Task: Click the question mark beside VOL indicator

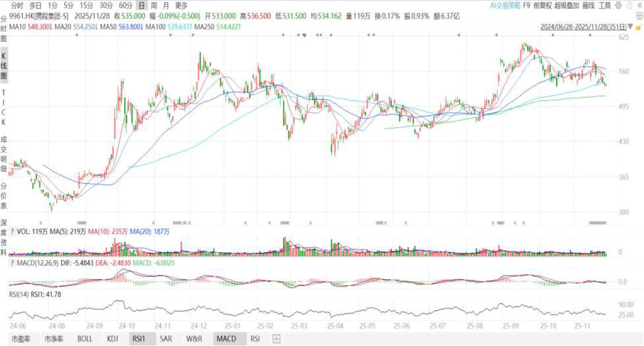Action: pyautogui.click(x=12, y=232)
